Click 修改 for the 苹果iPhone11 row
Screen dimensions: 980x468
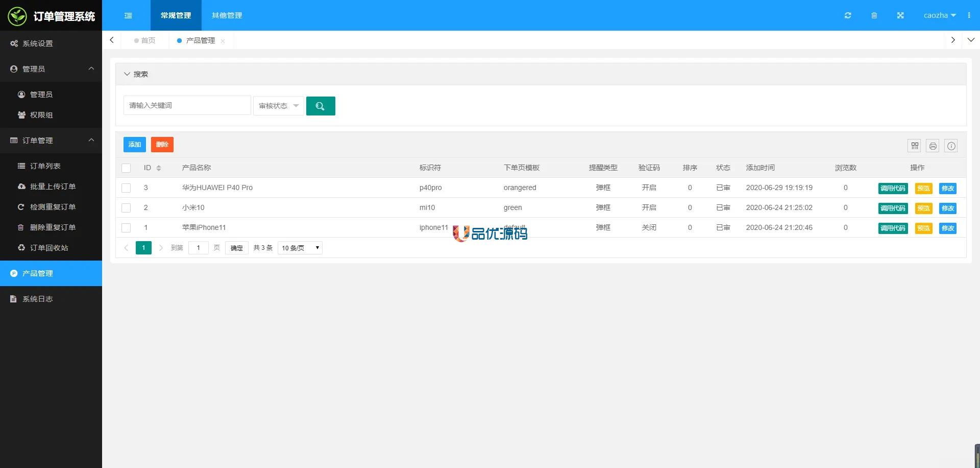point(948,228)
